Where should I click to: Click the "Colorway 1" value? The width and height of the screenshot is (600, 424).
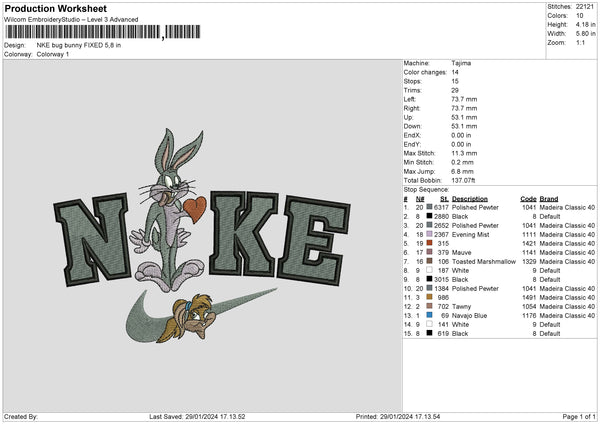point(53,54)
